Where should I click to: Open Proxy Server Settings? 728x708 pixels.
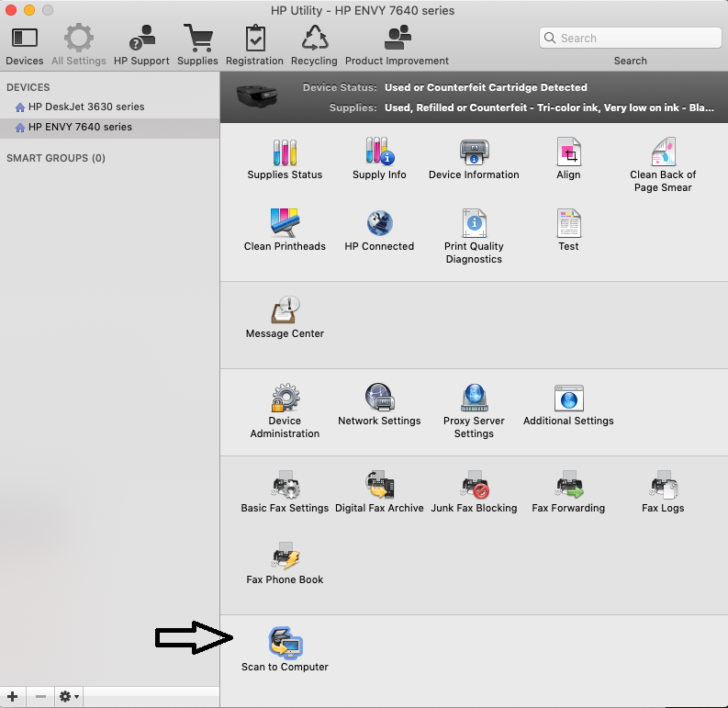tap(474, 411)
